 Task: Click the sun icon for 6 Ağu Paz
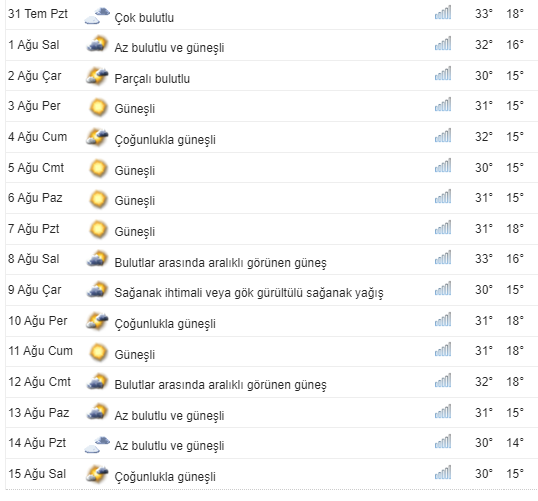click(x=98, y=199)
